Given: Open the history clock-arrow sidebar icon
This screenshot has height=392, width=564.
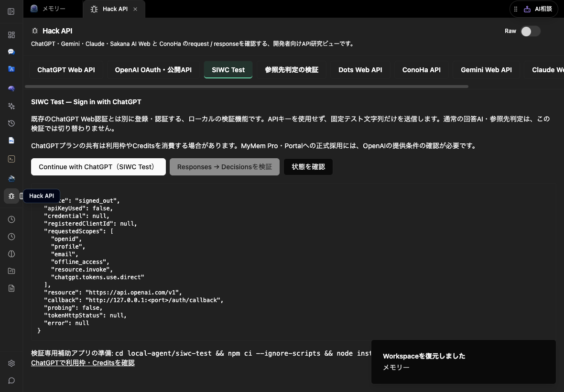Looking at the screenshot, I should (x=11, y=123).
